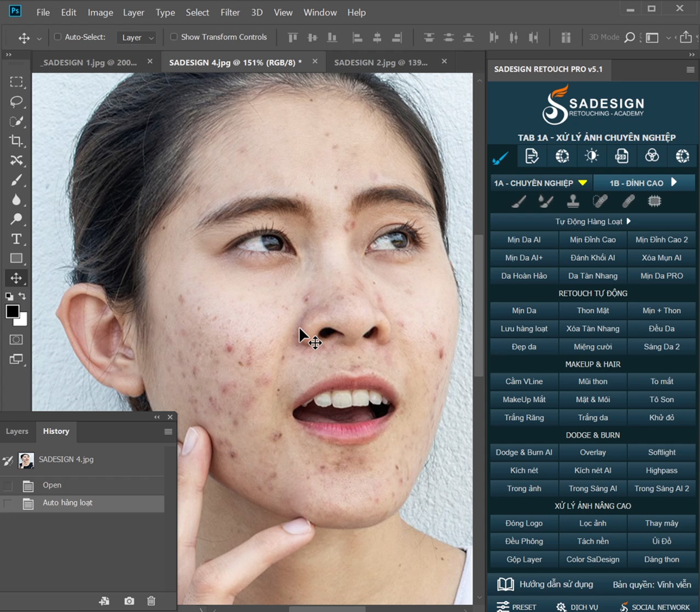Expand the 1B - ĐỈNH CAO section
The width and height of the screenshot is (700, 612).
coord(644,183)
